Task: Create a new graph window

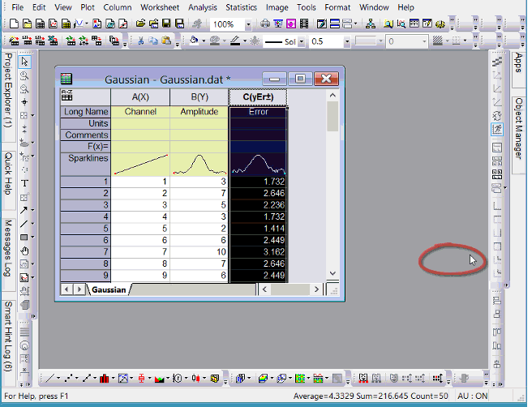Action: pyautogui.click(x=53, y=24)
